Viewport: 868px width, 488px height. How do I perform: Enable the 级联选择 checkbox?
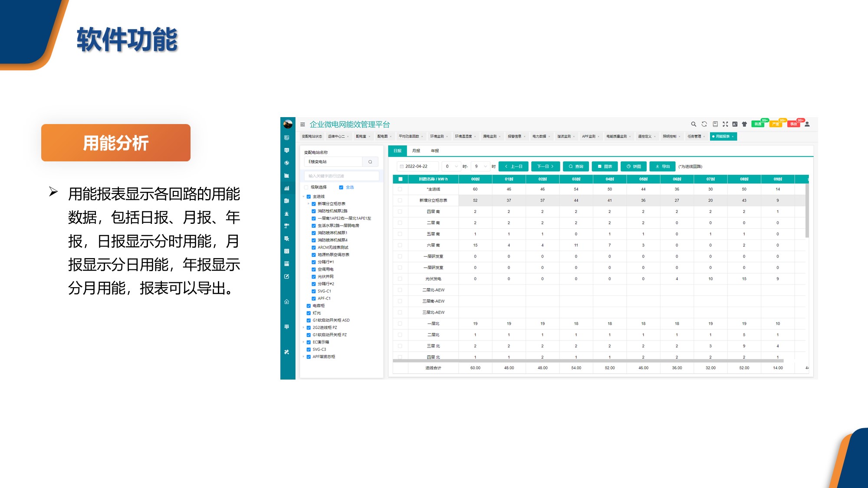[306, 187]
